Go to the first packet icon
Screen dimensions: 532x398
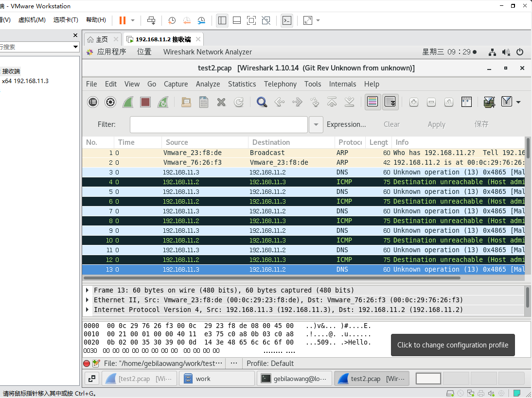[332, 102]
